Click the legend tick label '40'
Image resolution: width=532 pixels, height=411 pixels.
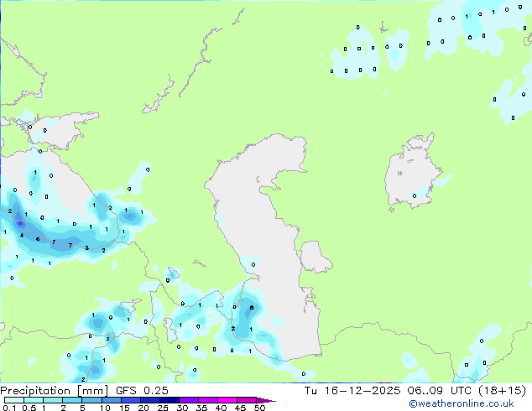click(221, 408)
